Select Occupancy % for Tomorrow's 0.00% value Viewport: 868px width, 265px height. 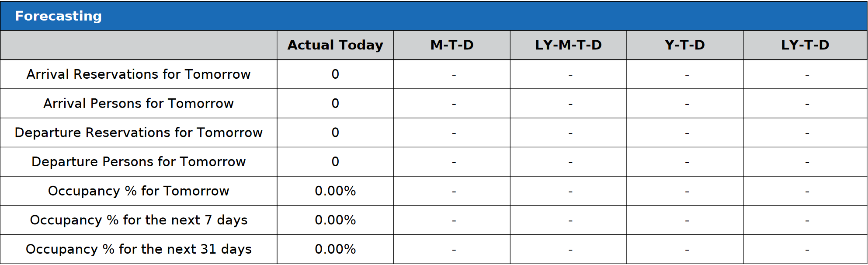click(335, 191)
